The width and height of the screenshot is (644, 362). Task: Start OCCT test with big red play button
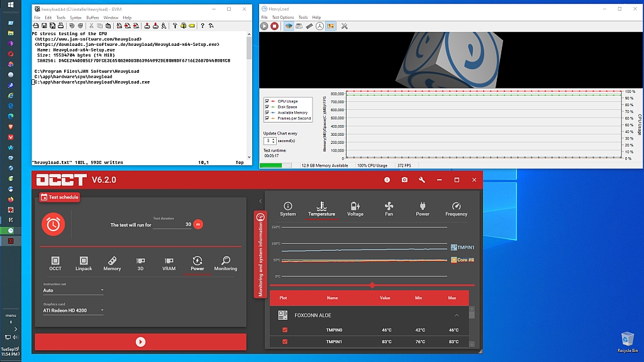coord(140,342)
